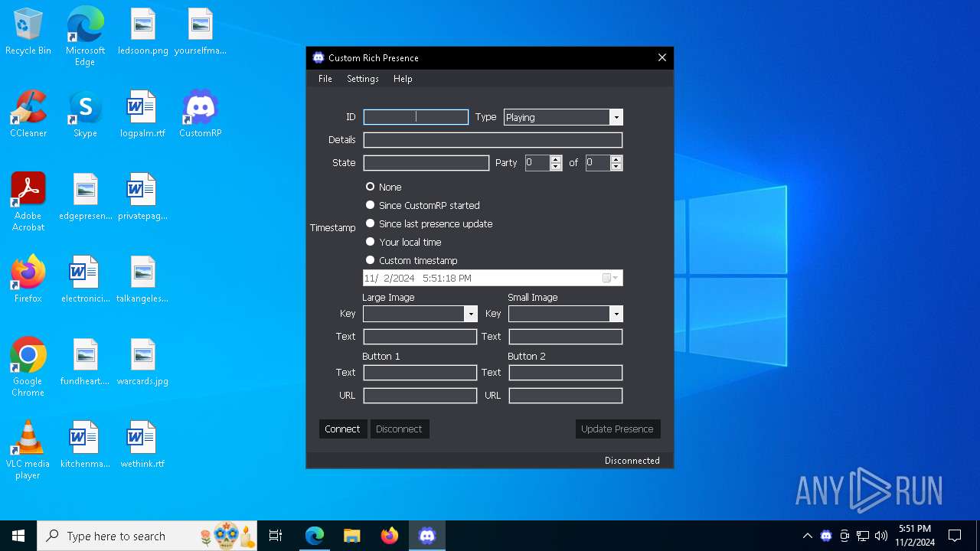The height and width of the screenshot is (551, 980).
Task: Open Microsoft Edge from the taskbar
Action: pyautogui.click(x=315, y=536)
